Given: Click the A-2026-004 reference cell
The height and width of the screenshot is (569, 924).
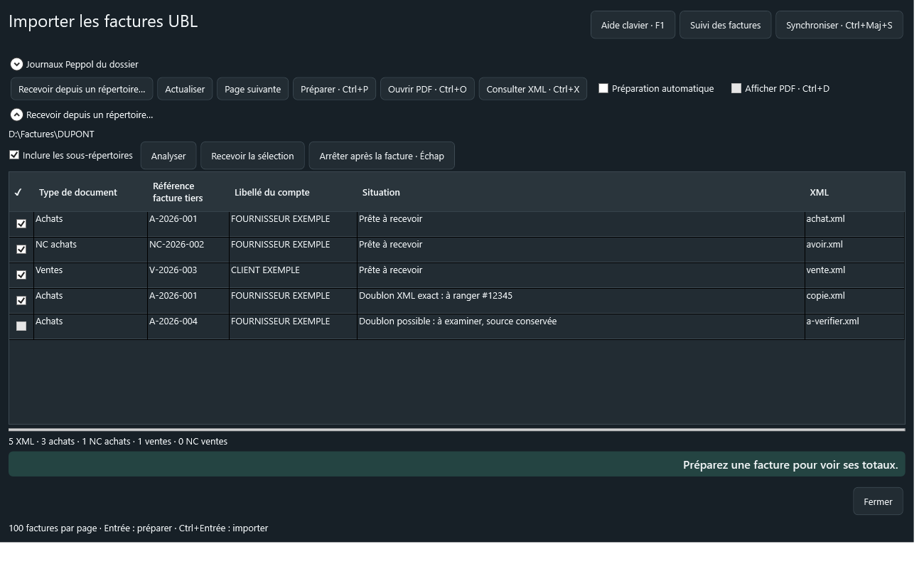Looking at the screenshot, I should (188, 326).
